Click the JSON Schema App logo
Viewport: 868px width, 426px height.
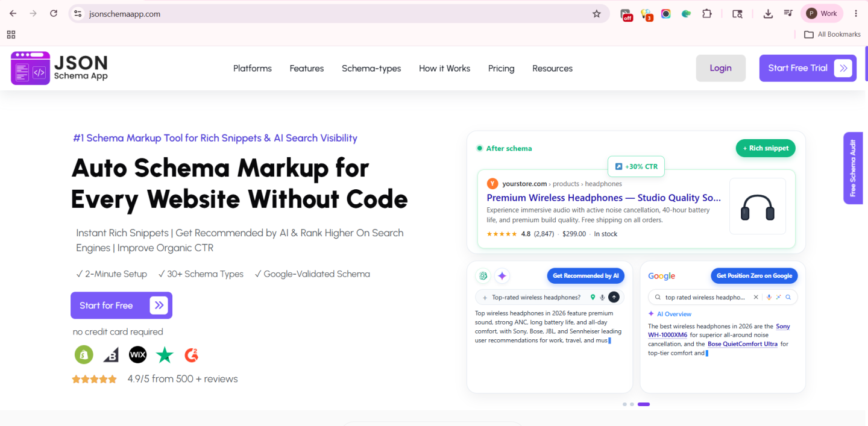pos(59,67)
